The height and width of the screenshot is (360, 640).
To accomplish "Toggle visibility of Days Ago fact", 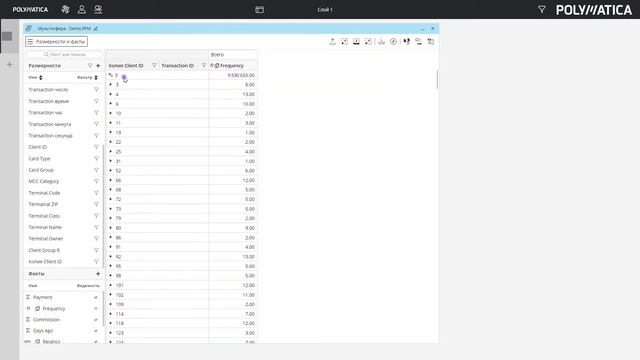I will tap(96, 331).
